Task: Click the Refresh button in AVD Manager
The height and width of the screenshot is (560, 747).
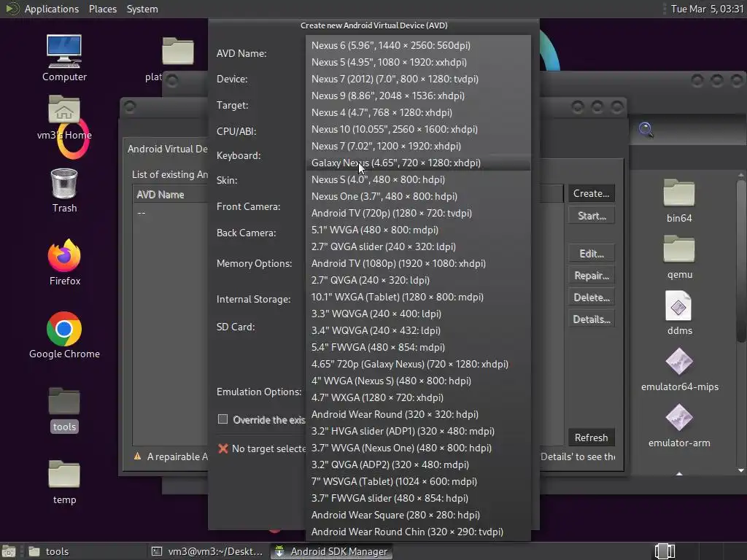Action: tap(591, 437)
